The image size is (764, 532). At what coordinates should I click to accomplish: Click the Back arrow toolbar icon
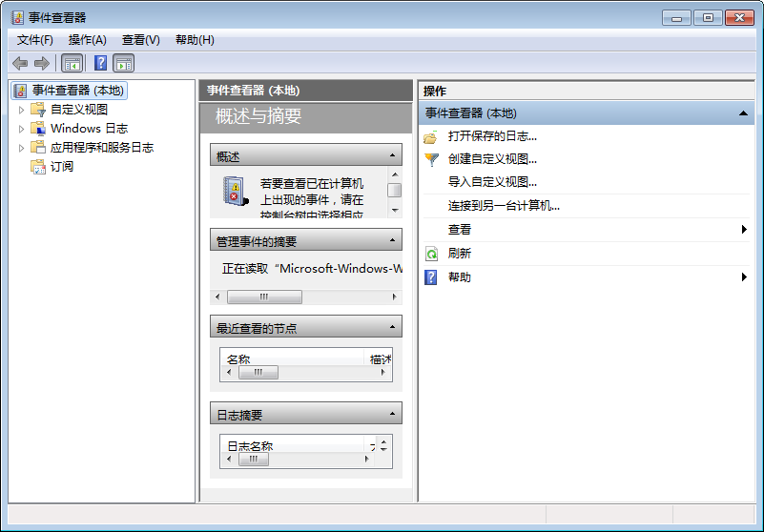pos(20,63)
